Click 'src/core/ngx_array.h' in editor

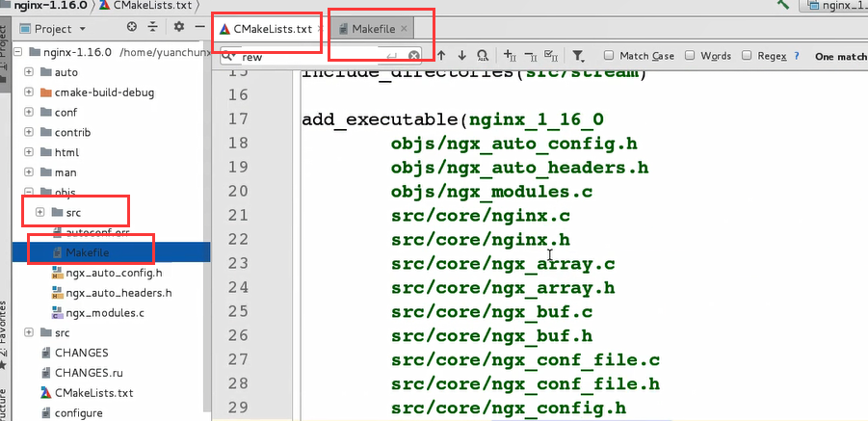(503, 288)
